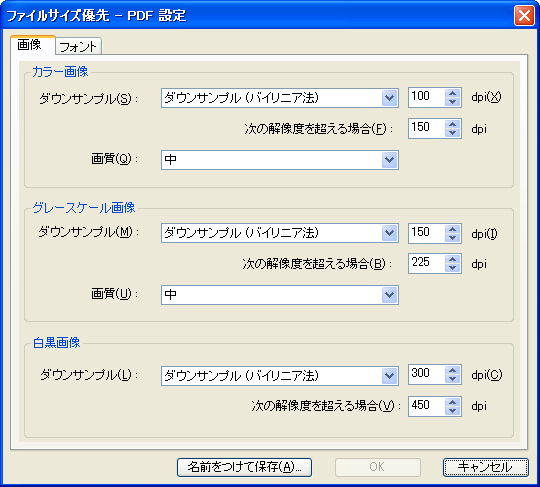Increase color threshold 150 dpi value
Image resolution: width=540 pixels, height=487 pixels.
pos(453,124)
